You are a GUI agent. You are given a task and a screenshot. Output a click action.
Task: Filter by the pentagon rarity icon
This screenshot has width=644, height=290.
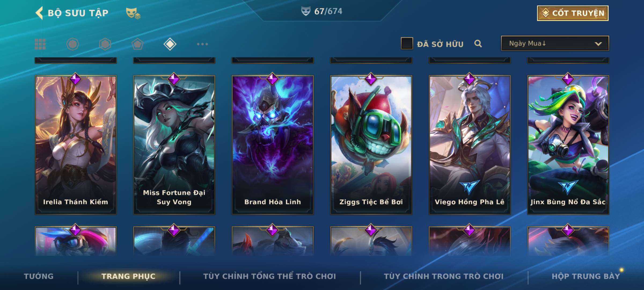[x=137, y=44]
